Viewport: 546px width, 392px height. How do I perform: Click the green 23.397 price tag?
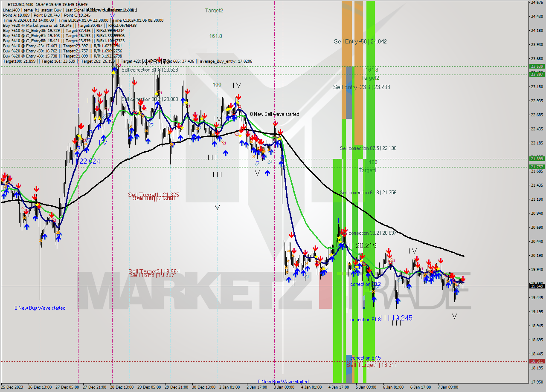click(x=537, y=74)
